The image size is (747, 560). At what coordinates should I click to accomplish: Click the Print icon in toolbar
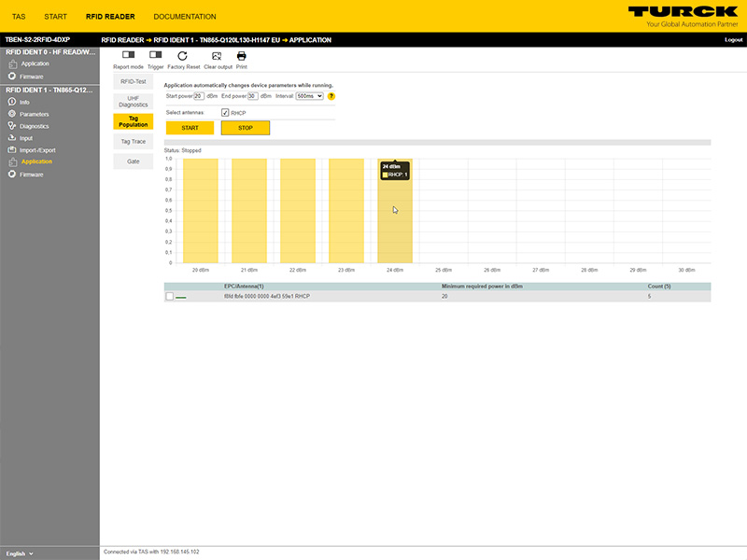coord(241,57)
